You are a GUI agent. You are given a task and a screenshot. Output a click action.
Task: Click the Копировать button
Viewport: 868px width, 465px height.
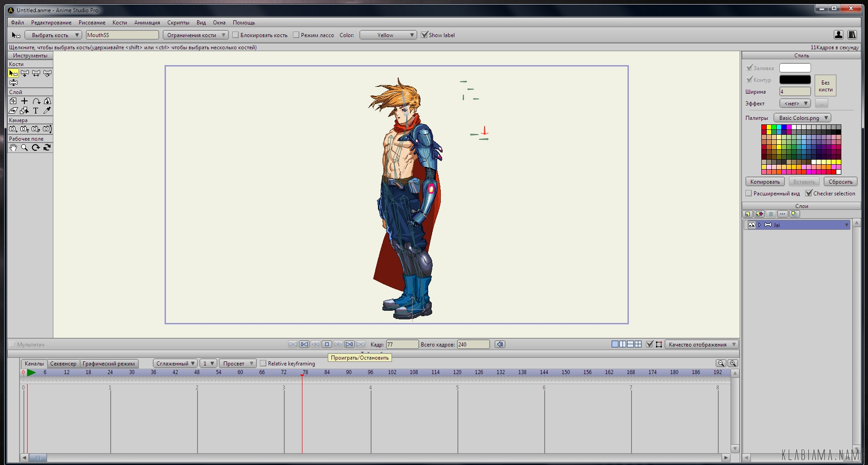[x=764, y=182]
